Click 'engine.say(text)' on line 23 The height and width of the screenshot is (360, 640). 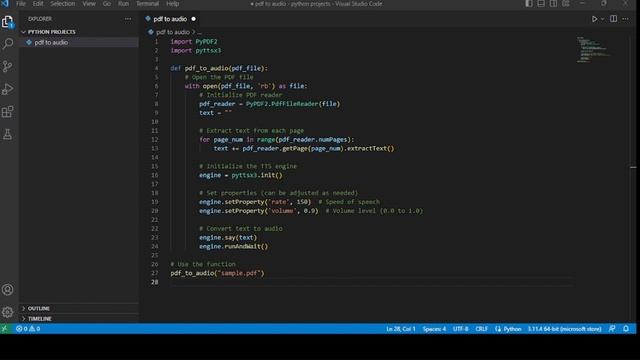coord(228,238)
